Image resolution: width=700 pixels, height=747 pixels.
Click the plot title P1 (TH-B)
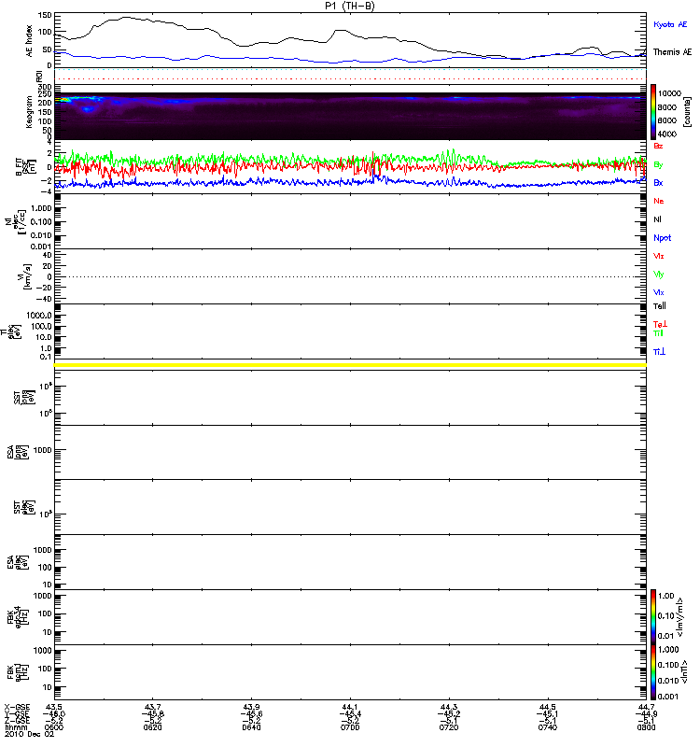(350, 6)
